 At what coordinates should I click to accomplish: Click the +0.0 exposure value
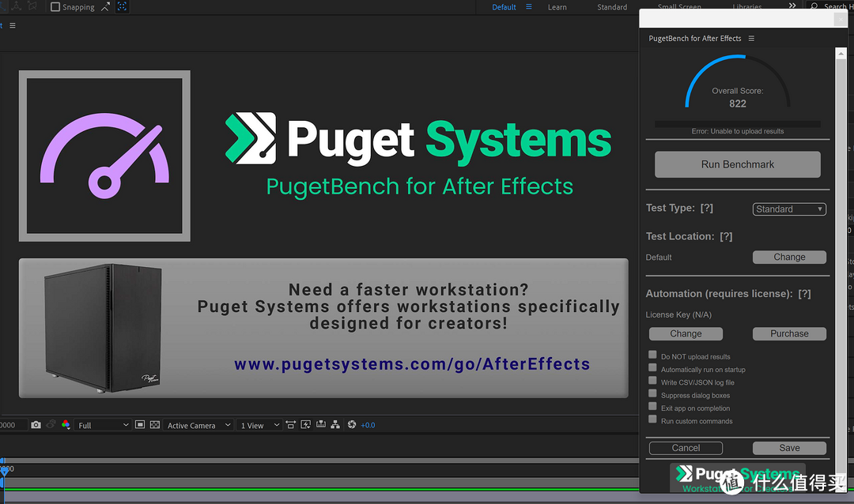pos(368,425)
